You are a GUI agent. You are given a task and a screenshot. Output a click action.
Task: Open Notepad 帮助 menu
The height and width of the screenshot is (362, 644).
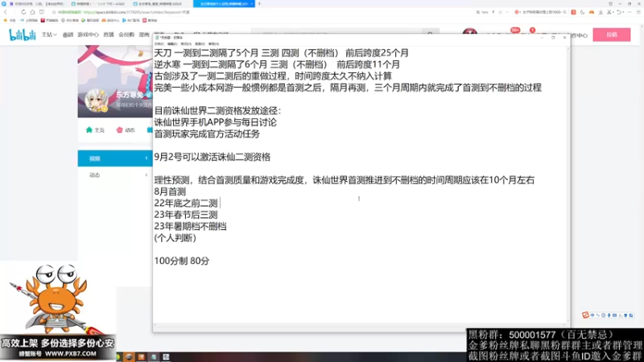213,44
